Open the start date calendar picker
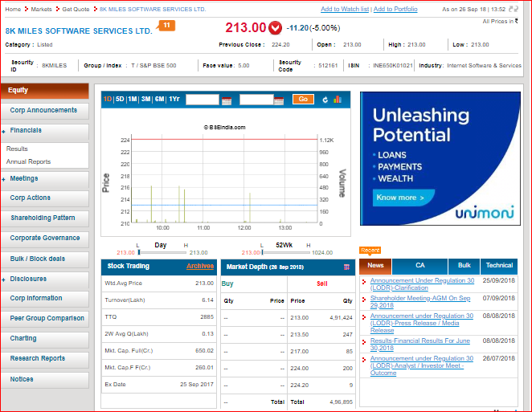 226,100
